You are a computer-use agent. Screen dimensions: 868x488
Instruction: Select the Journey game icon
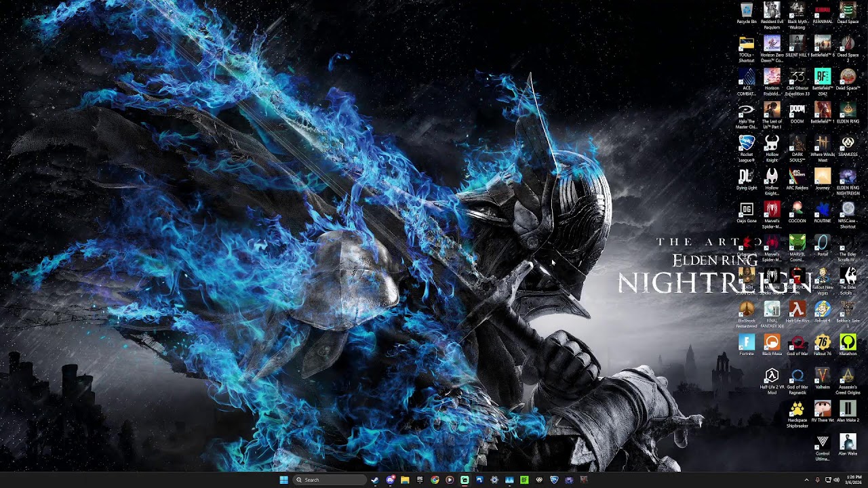pyautogui.click(x=823, y=179)
